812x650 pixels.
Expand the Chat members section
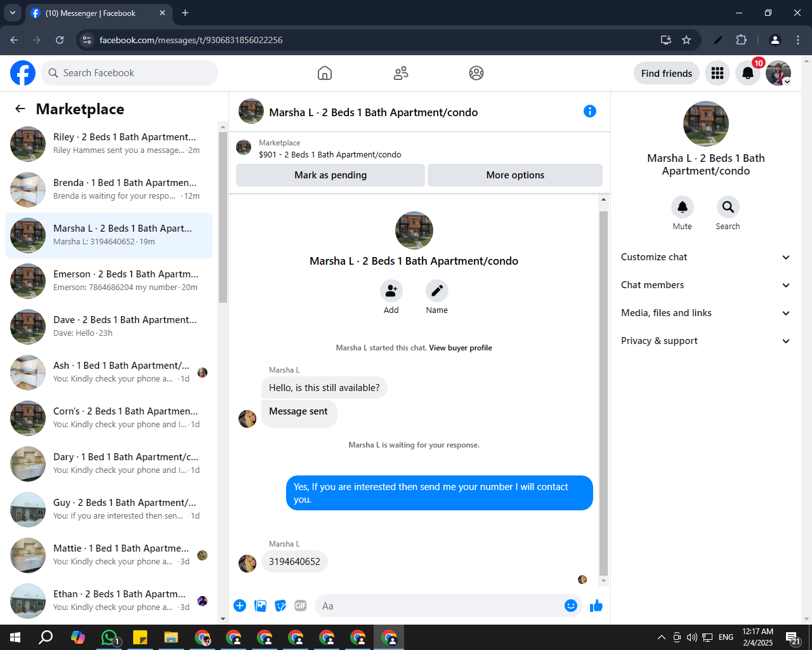point(706,285)
